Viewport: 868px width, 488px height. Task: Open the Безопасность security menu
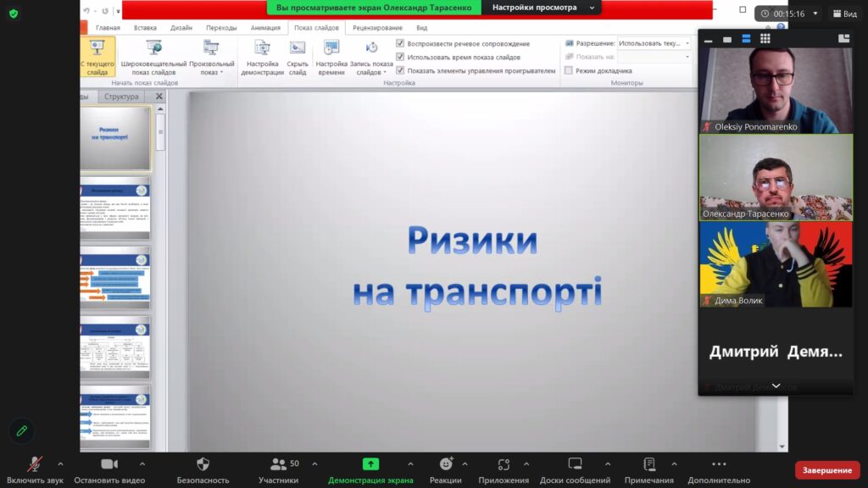tap(203, 470)
